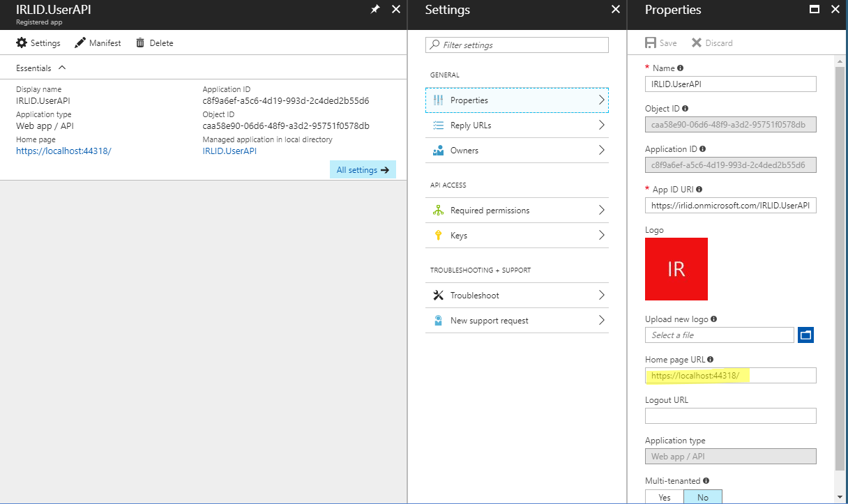Click the All settings button
The width and height of the screenshot is (848, 504).
coord(363,170)
